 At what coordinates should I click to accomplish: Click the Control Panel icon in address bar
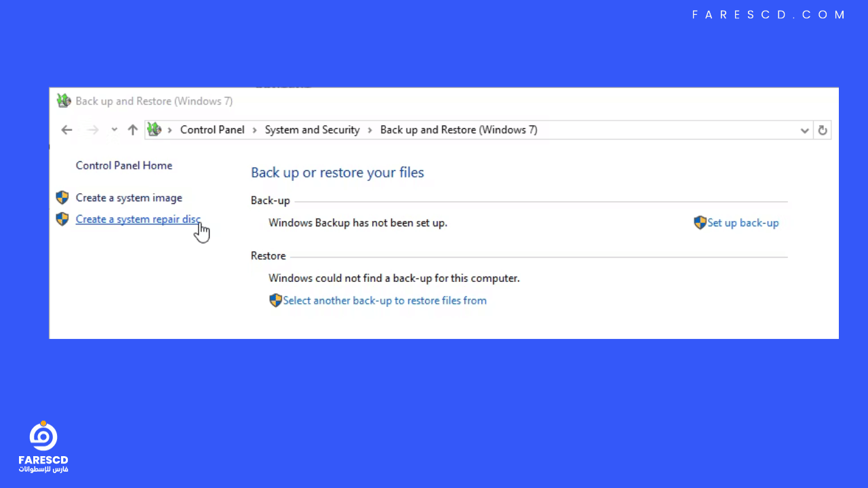click(155, 129)
